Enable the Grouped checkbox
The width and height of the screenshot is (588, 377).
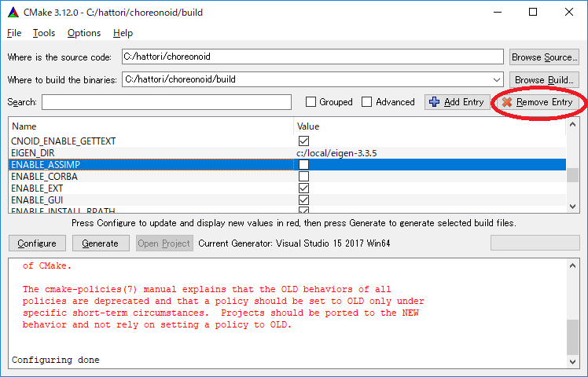311,102
